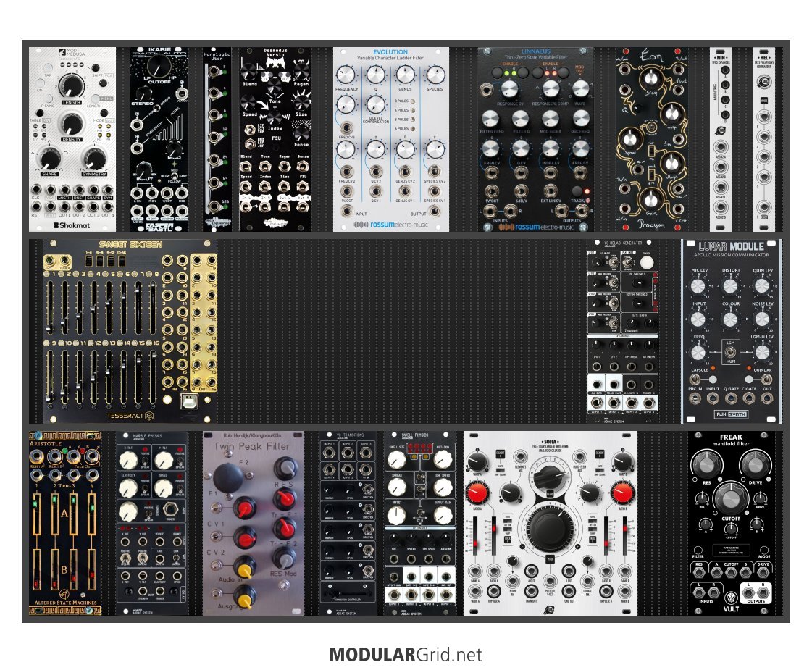Click the Freq knob on Eon
The width and height of the screenshot is (812, 670).
click(651, 79)
